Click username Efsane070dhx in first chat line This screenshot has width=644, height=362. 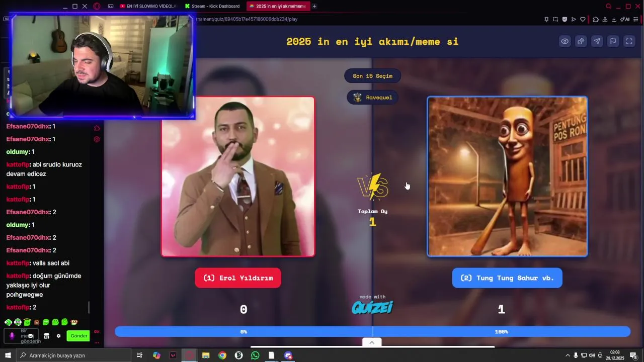[28, 126]
